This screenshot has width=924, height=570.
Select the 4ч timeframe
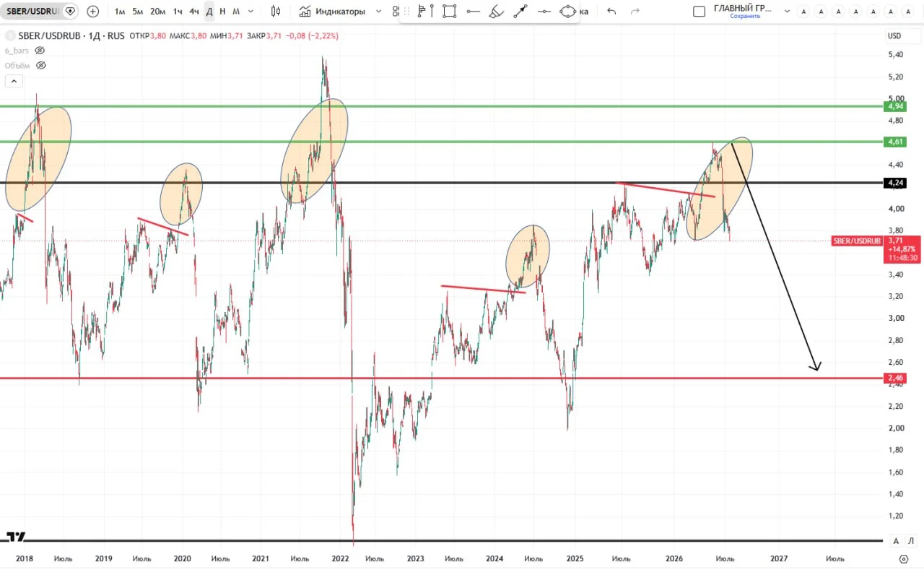point(194,12)
